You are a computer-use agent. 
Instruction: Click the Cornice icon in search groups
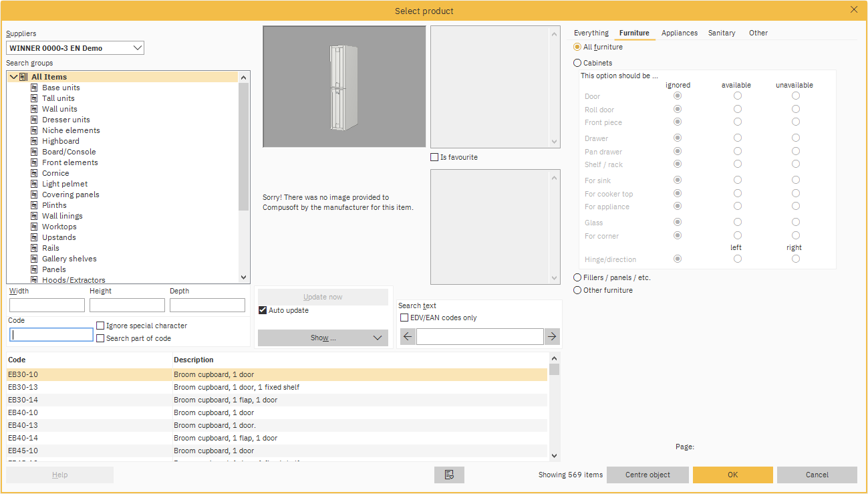pyautogui.click(x=33, y=172)
